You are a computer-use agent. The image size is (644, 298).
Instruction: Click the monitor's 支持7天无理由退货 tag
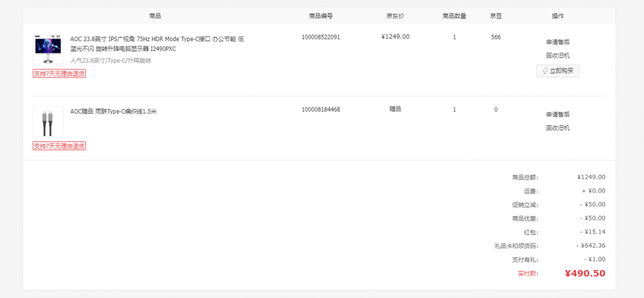coord(59,74)
